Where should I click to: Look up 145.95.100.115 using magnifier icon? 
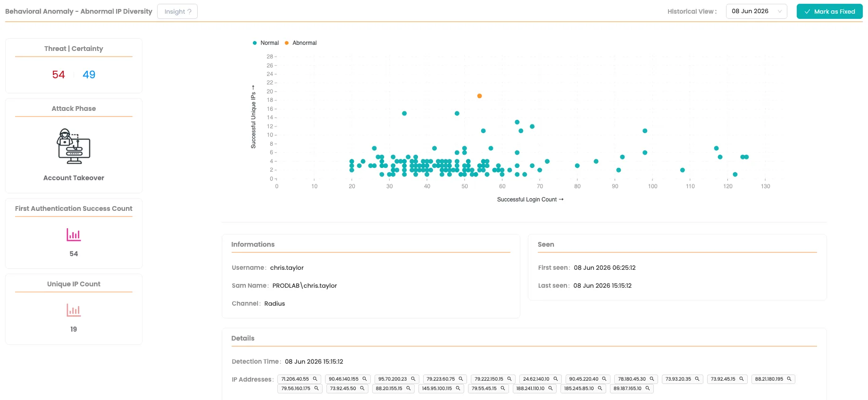pos(458,388)
